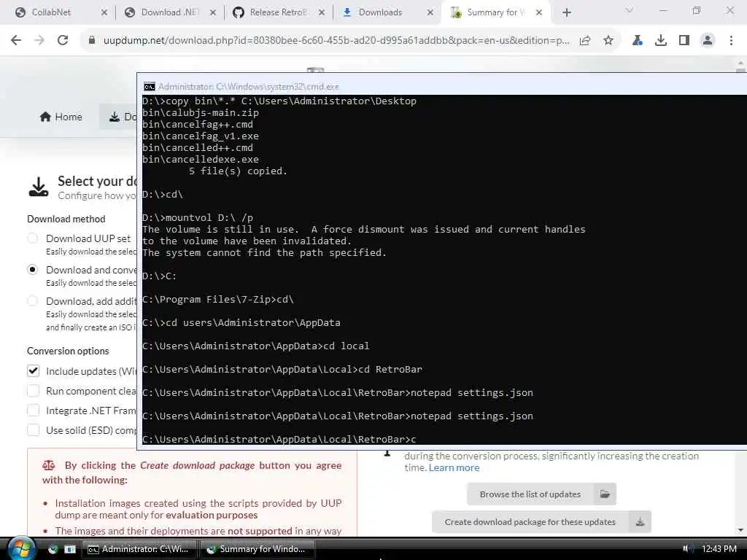Toggle the Include updates checkbox
This screenshot has width=747, height=560.
coord(33,371)
